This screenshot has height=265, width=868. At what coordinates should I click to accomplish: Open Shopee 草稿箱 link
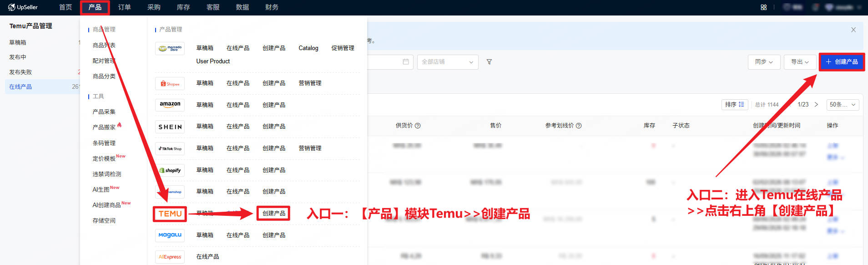(x=205, y=83)
